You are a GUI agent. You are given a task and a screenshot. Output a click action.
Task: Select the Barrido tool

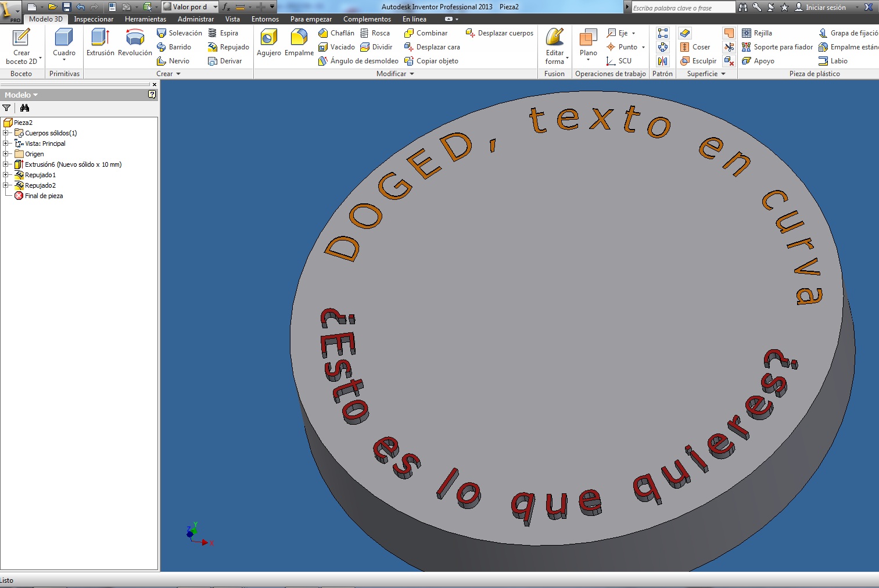[x=174, y=47]
